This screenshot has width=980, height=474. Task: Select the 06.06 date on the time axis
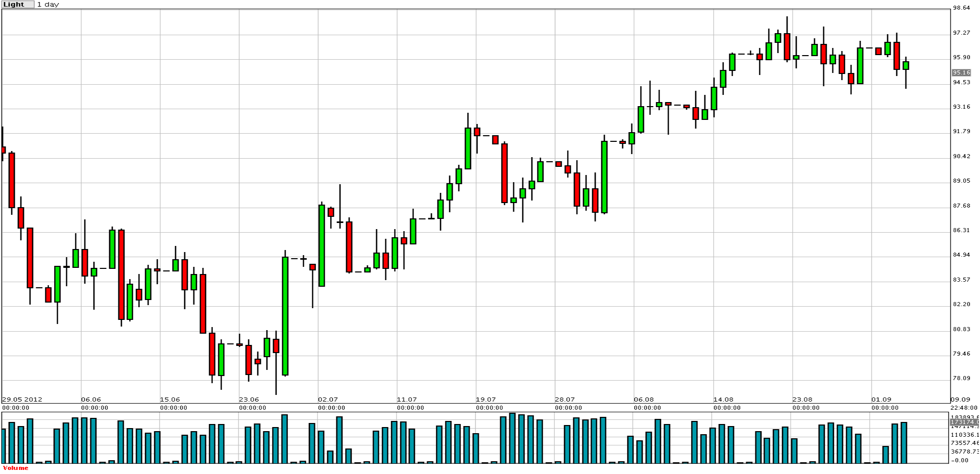click(x=91, y=400)
